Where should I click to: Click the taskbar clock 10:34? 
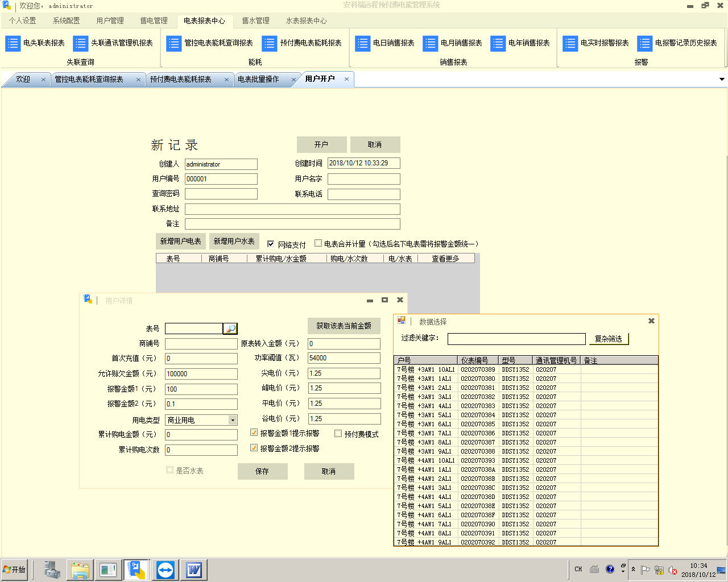698,566
